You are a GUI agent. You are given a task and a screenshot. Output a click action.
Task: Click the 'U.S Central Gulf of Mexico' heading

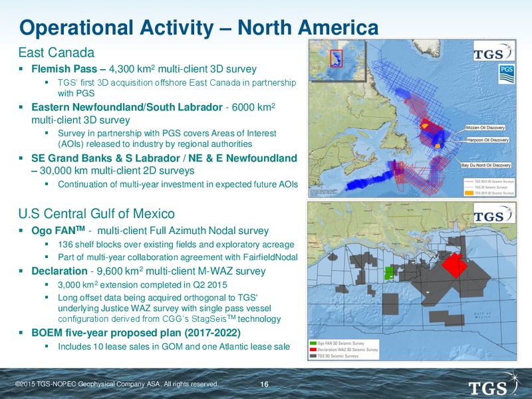click(96, 213)
